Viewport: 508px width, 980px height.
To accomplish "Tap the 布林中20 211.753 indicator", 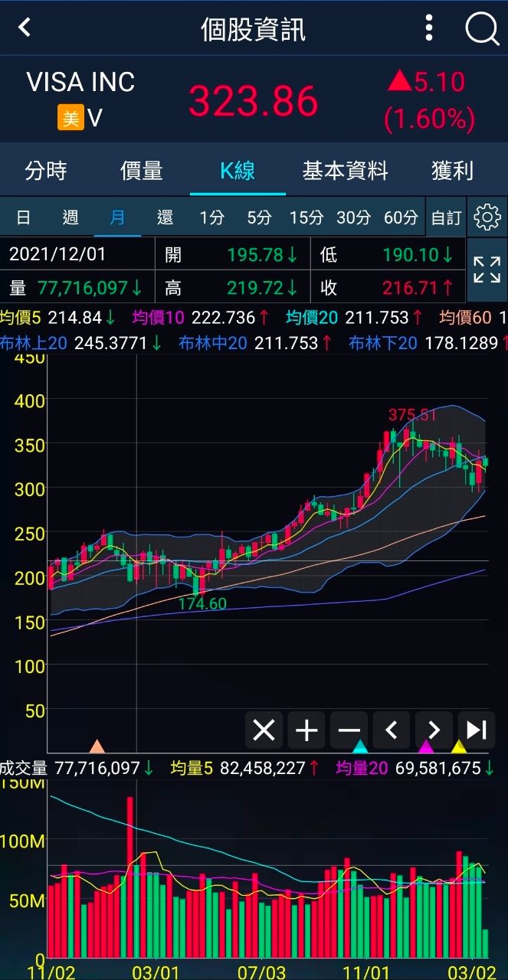I will click(x=255, y=343).
